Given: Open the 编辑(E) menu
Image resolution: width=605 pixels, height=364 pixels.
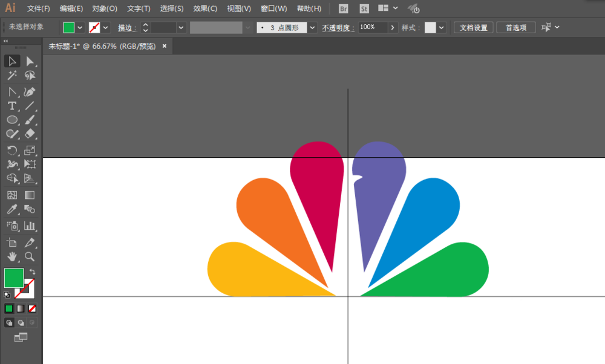Looking at the screenshot, I should click(x=71, y=8).
